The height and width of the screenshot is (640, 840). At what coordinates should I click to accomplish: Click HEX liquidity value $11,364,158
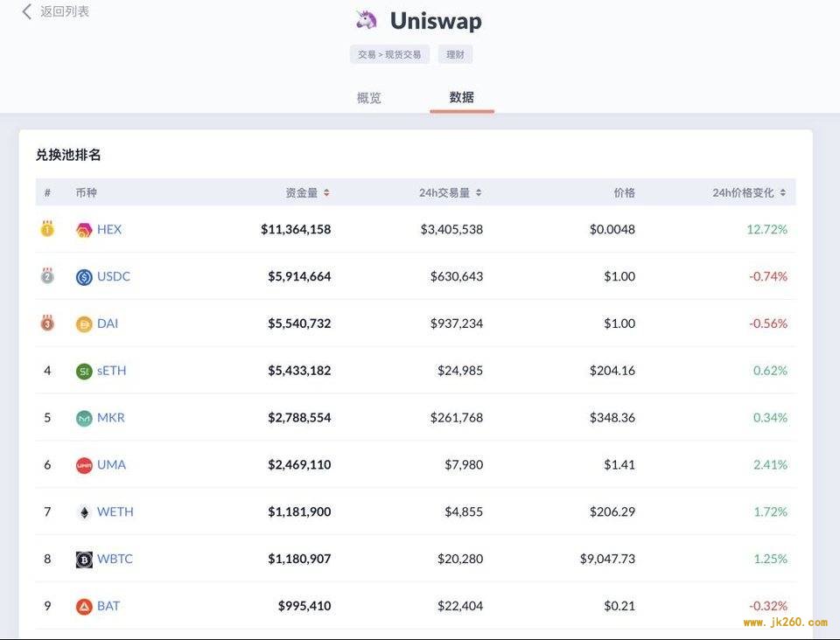tap(296, 230)
